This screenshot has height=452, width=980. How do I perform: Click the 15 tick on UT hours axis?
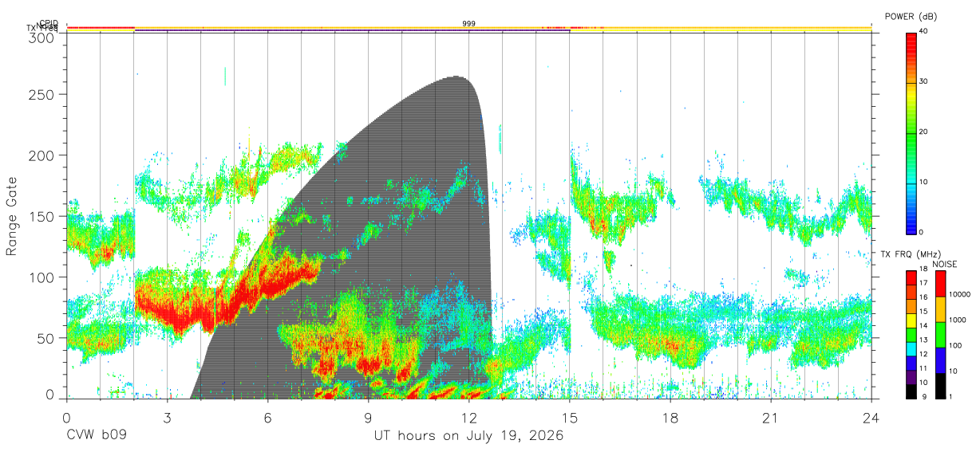pyautogui.click(x=570, y=418)
